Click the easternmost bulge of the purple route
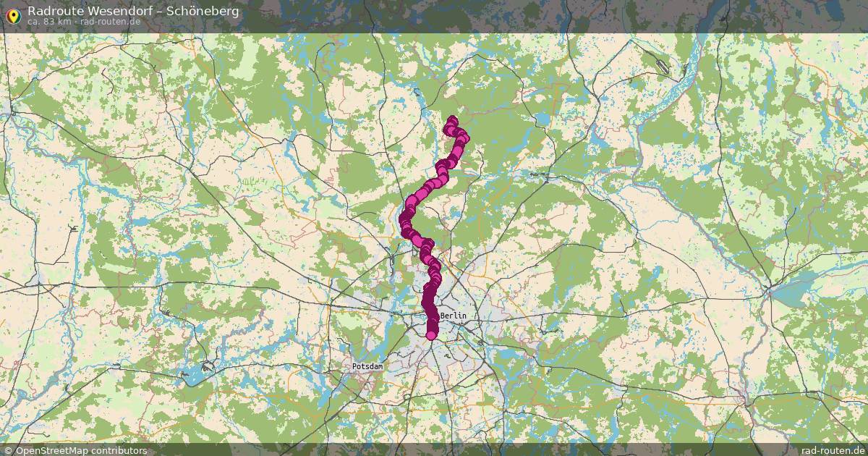 pyautogui.click(x=464, y=138)
